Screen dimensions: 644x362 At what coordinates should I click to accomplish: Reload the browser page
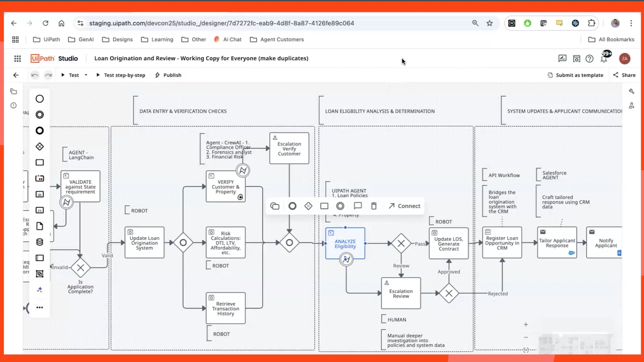point(45,23)
